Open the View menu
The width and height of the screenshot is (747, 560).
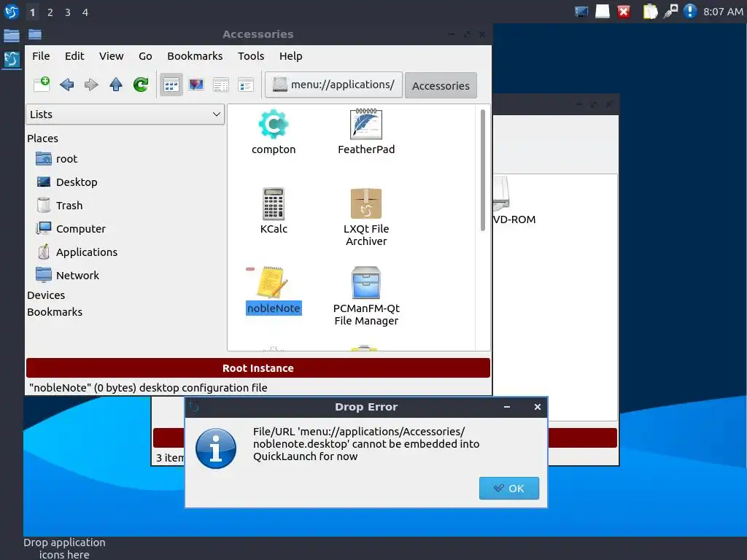point(111,56)
